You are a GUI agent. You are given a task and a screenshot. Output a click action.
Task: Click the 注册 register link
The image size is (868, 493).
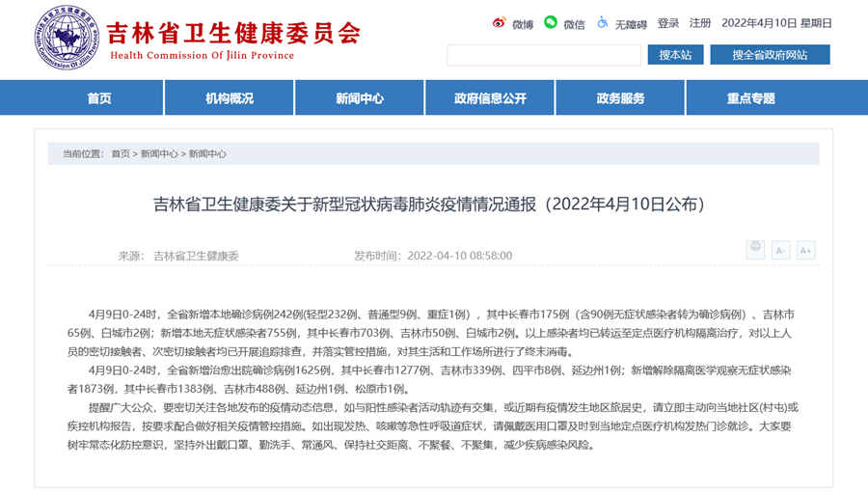tap(700, 23)
